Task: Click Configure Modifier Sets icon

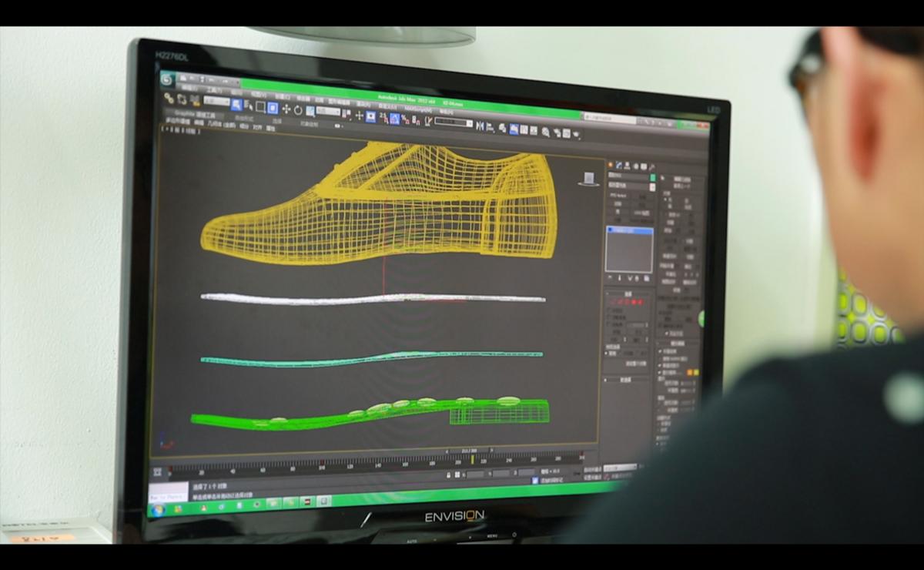Action: [647, 278]
